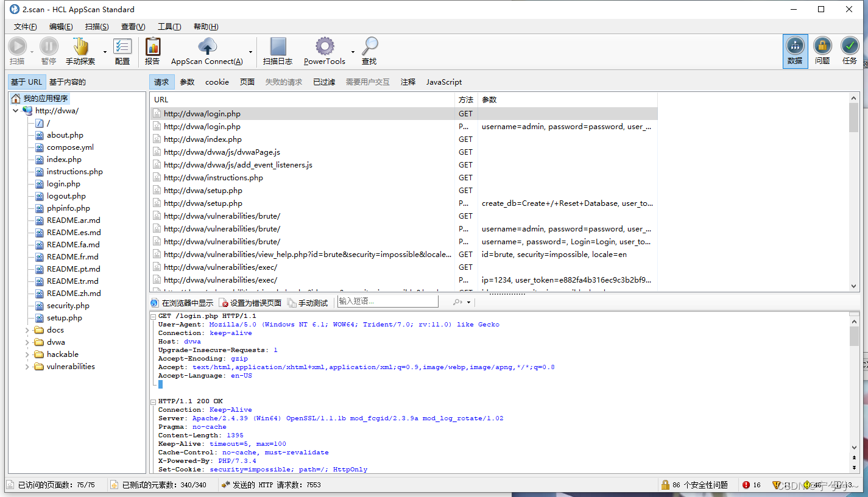Switch to the Issues lock view icon

[x=822, y=45]
